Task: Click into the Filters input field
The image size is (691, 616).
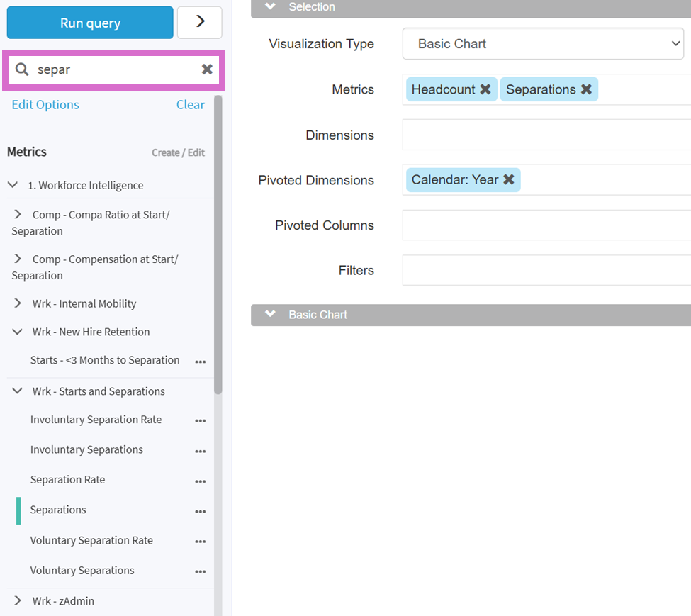Action: tap(546, 271)
